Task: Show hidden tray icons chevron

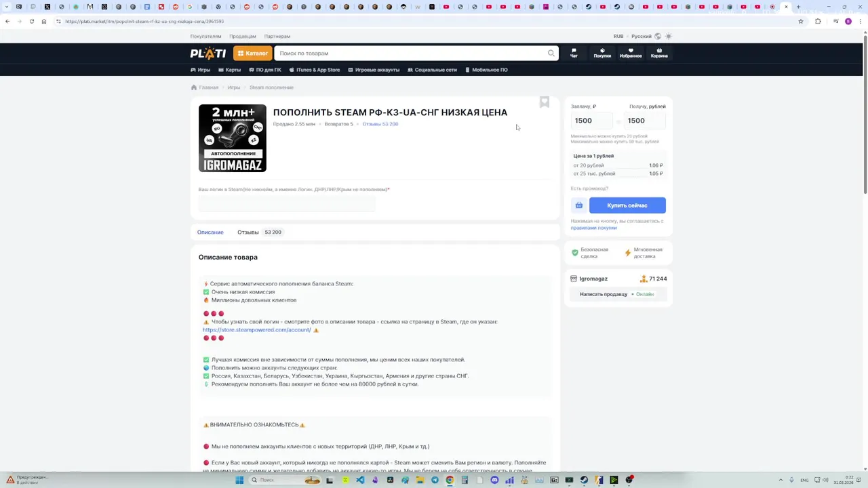Action: (780, 480)
